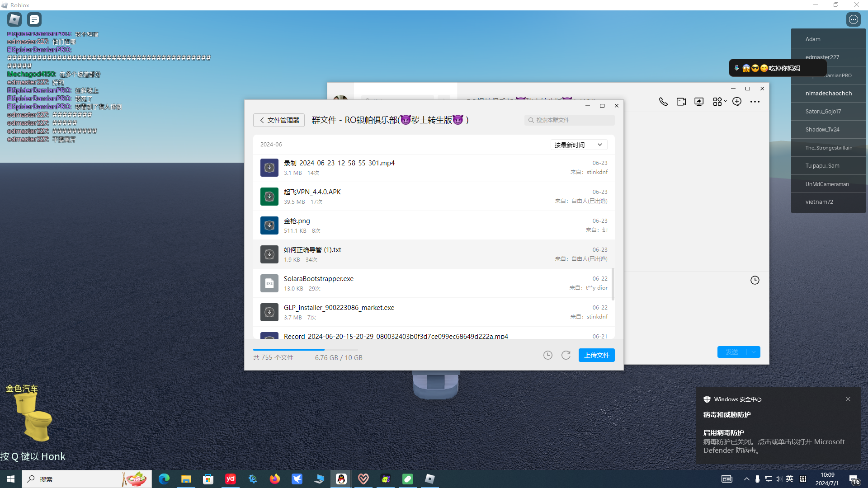868x488 pixels.
Task: Toggle the Roblox chat window icon
Action: [34, 19]
